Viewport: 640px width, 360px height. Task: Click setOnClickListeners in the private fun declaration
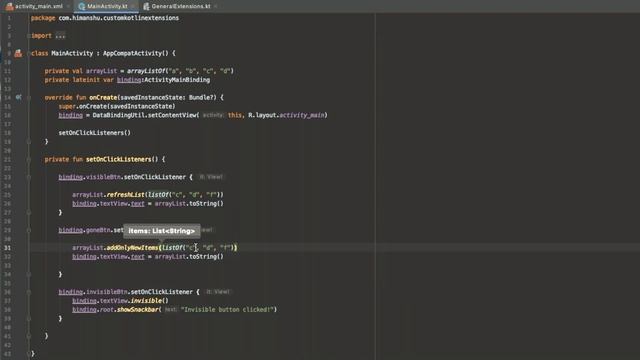coord(118,159)
